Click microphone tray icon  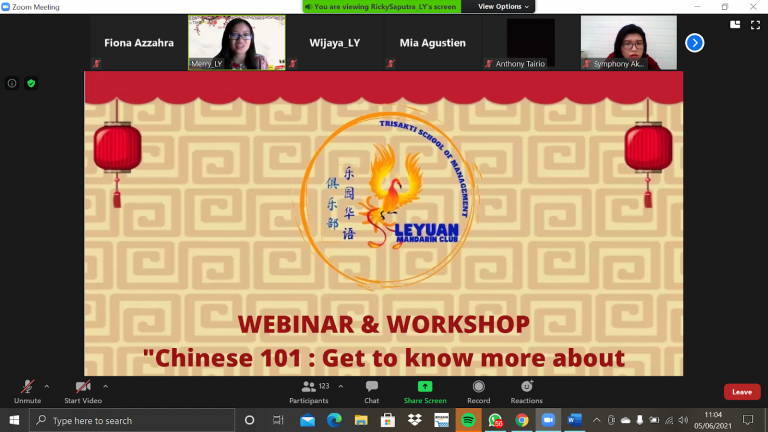click(x=640, y=420)
